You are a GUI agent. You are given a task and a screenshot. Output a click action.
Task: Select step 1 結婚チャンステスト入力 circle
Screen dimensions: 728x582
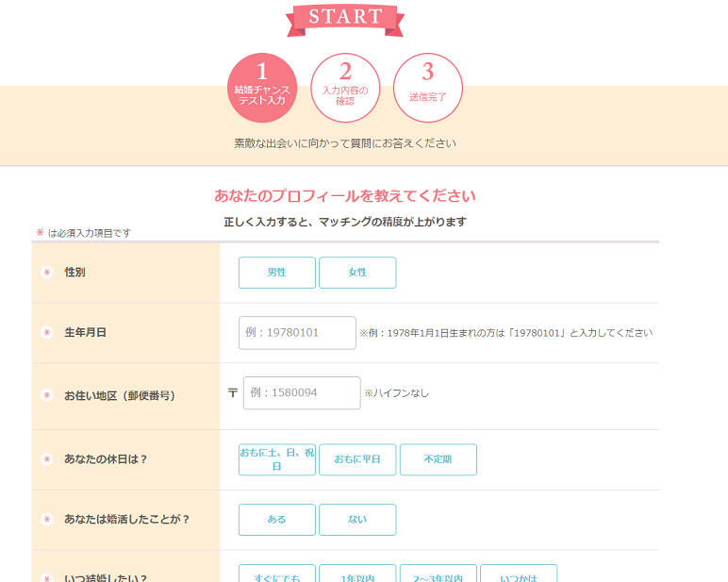[x=262, y=88]
